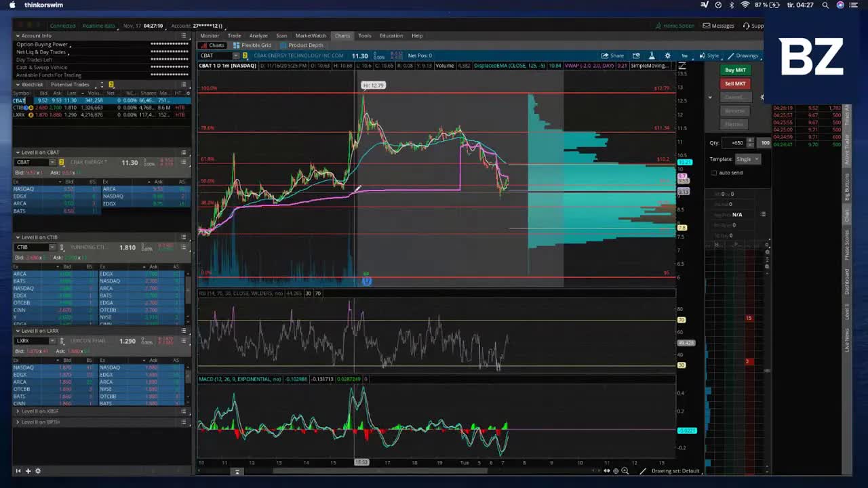This screenshot has height=488, width=868.
Task: Click the previous gadget arrow at bottom left
Action: pos(18,470)
